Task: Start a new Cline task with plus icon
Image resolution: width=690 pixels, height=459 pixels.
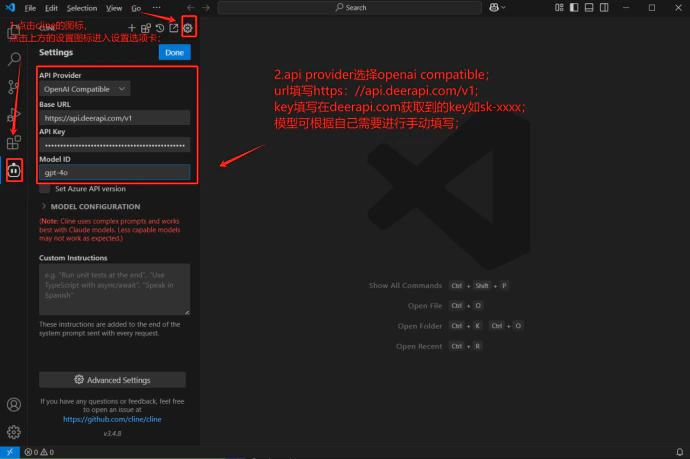Action: tap(132, 28)
